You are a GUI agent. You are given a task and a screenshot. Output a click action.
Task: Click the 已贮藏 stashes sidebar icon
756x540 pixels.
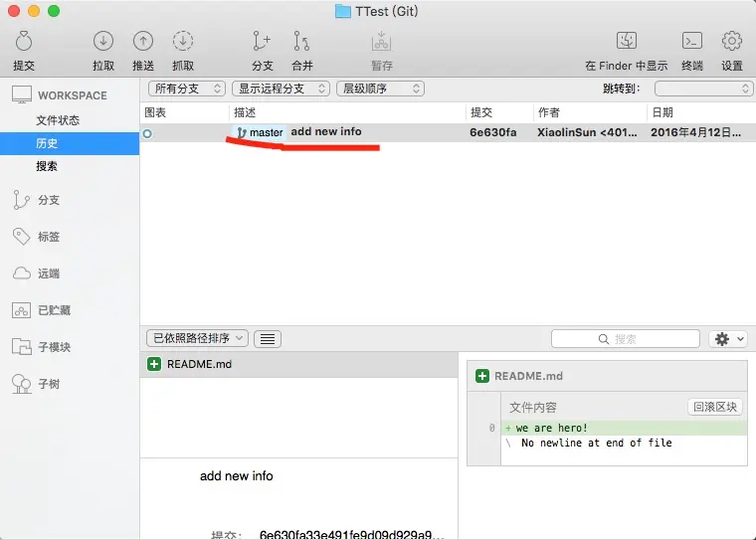coord(21,310)
